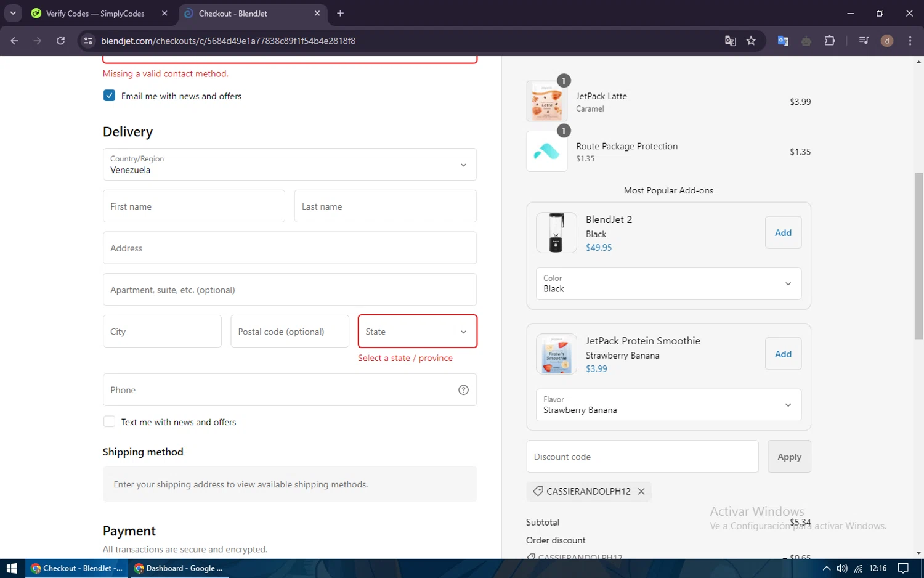Apply the discount code

(789, 457)
